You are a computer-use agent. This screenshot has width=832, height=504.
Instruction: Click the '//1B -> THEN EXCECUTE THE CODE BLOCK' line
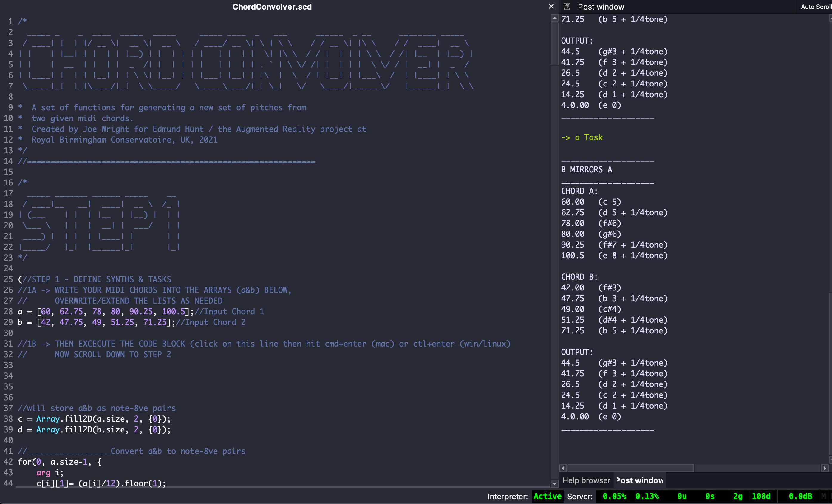click(x=264, y=344)
